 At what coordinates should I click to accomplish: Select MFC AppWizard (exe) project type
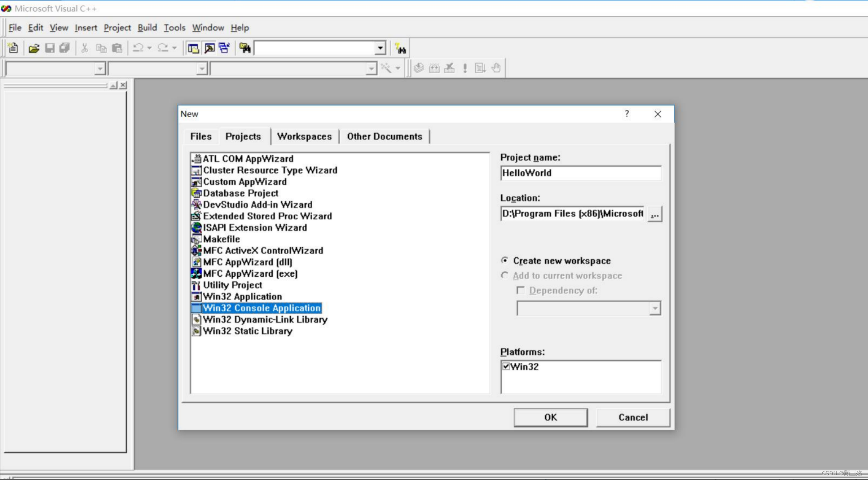(250, 273)
